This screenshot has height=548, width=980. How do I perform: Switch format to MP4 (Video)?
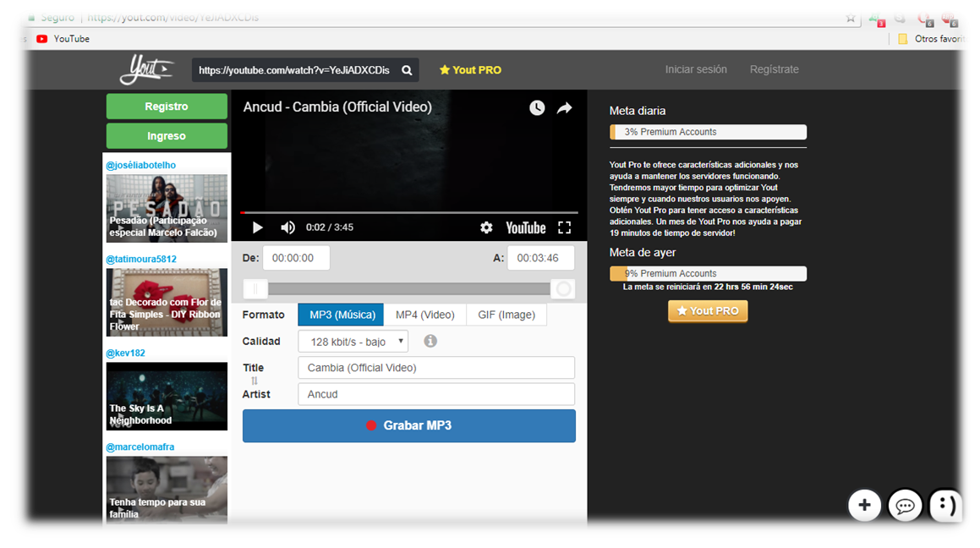coord(425,314)
